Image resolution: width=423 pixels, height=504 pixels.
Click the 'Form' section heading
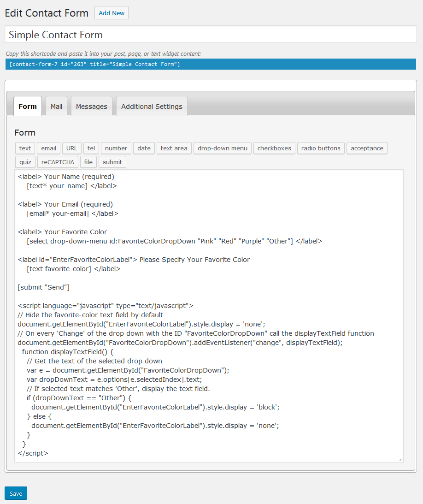coord(25,133)
